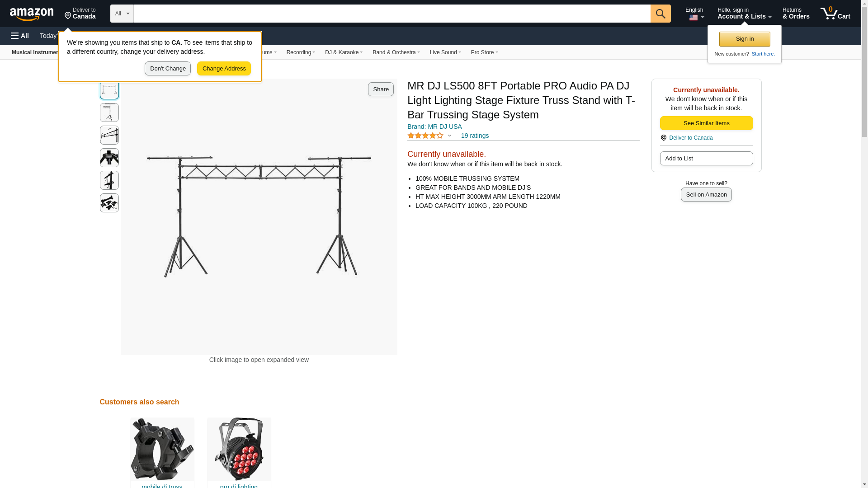Open the shopping cart icon

(835, 13)
